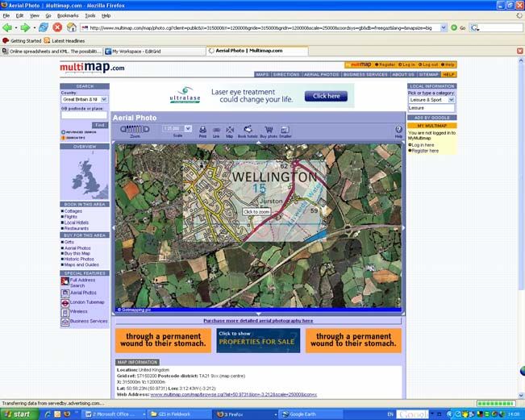
Task: Make the map Smaller with toolbar icon
Action: 285,130
